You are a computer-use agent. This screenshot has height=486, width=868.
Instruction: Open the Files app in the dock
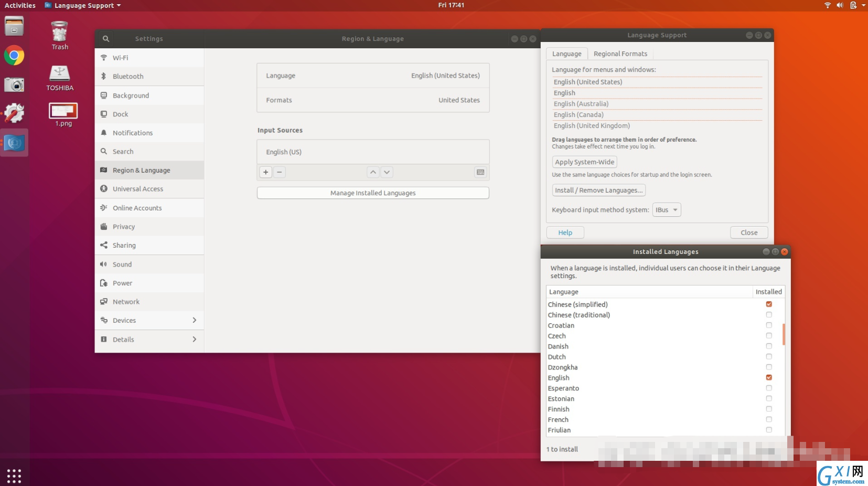tap(14, 26)
